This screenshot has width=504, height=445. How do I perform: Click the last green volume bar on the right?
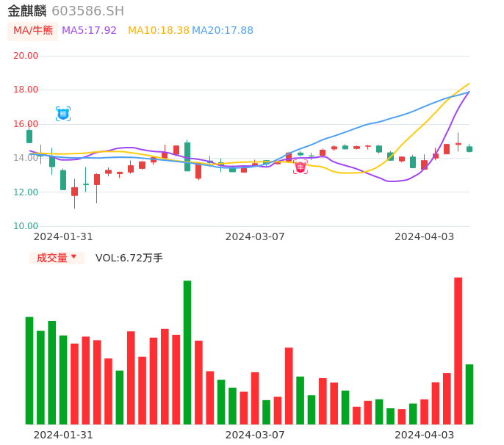point(469,394)
